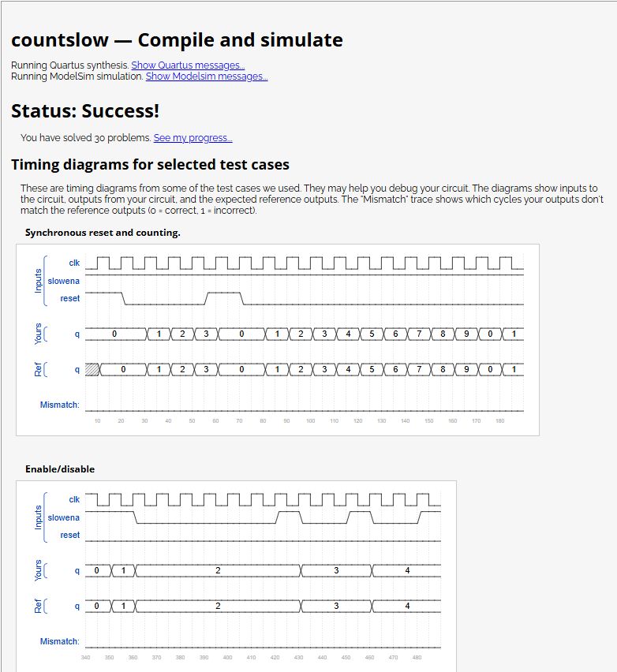617x672 pixels.
Task: Open the Show Quartus messages link
Action: 187,65
